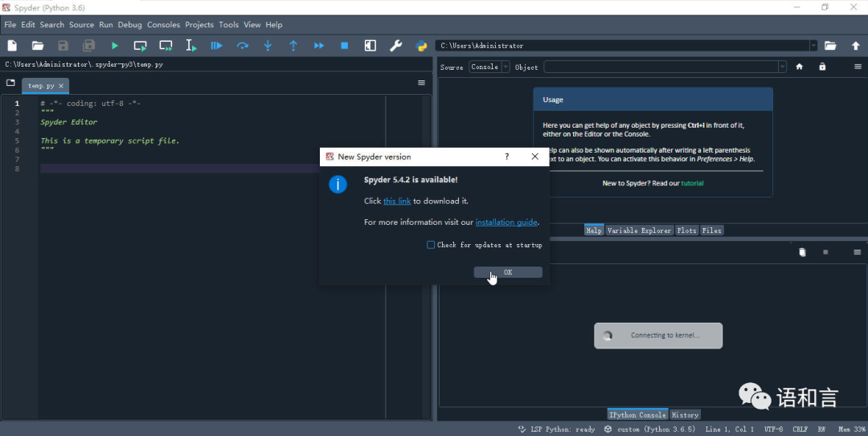Open the Consoles menu
This screenshot has height=436, width=868.
tap(163, 24)
